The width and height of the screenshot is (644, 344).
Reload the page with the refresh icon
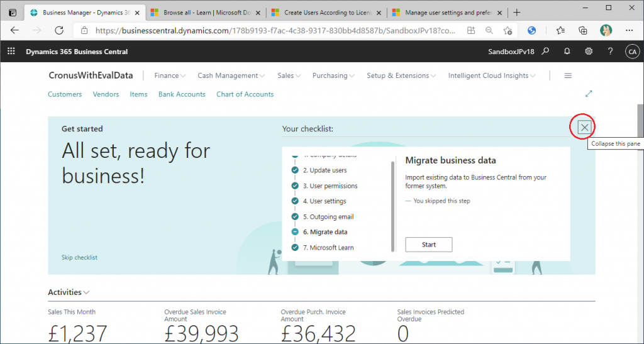59,30
